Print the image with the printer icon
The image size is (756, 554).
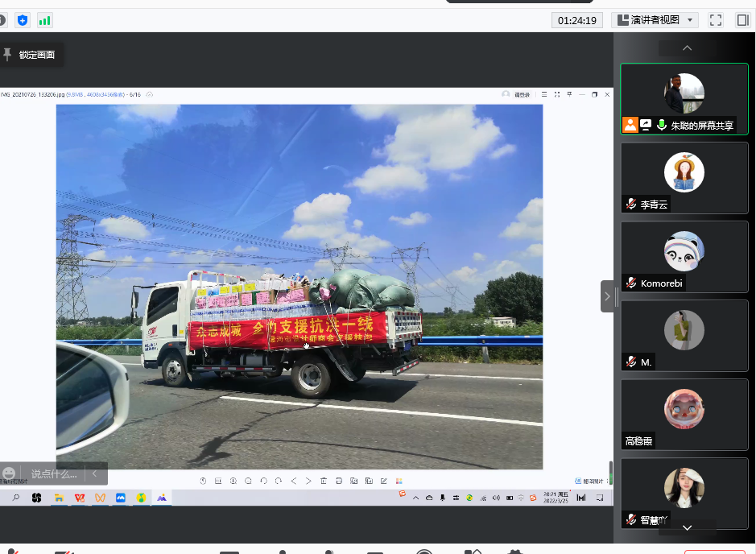pyautogui.click(x=339, y=481)
